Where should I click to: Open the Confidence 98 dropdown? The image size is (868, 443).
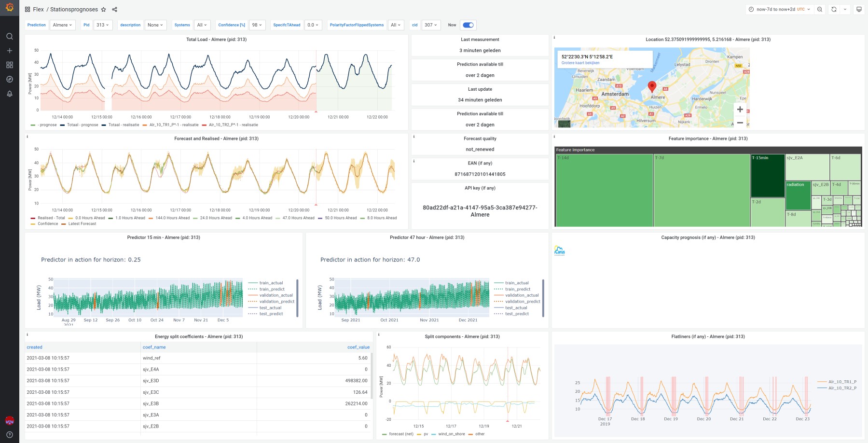pyautogui.click(x=257, y=25)
